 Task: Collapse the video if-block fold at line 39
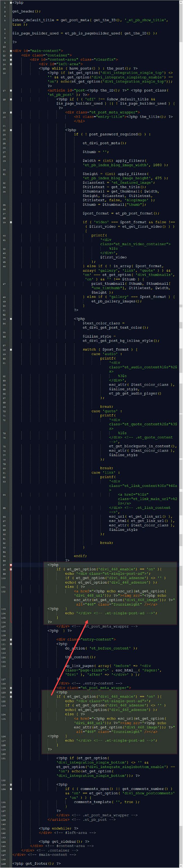(11, 222)
